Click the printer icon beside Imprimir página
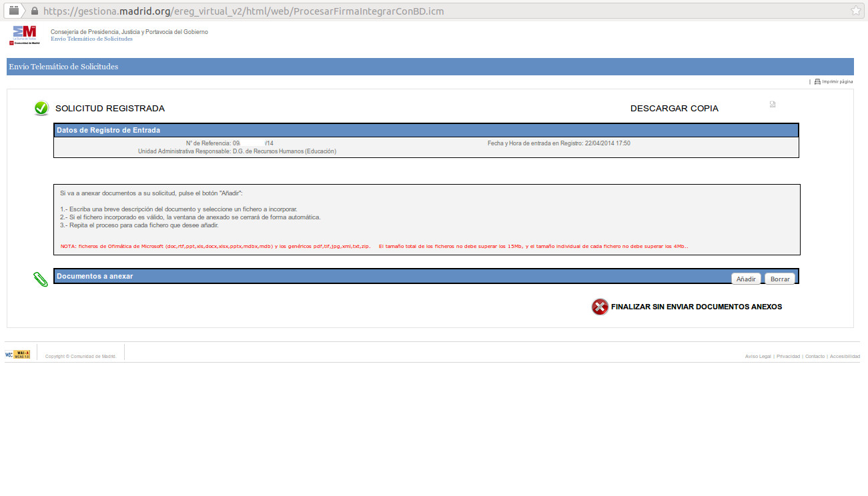 (x=817, y=81)
